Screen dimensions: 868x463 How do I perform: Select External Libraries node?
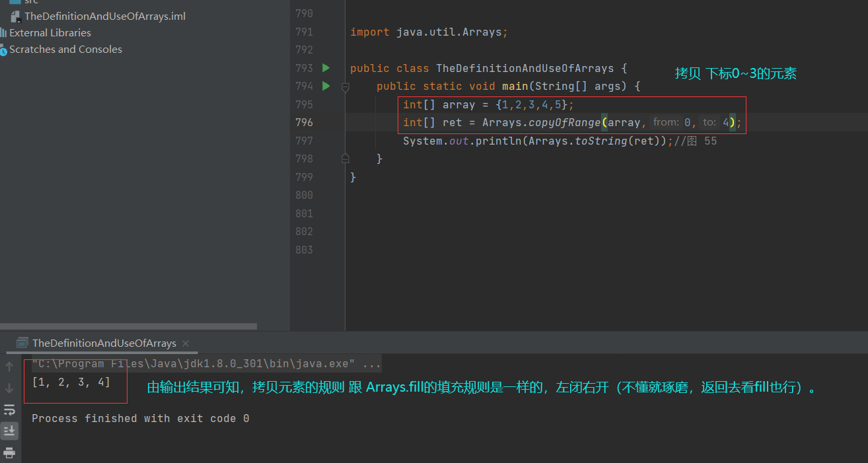tap(50, 32)
